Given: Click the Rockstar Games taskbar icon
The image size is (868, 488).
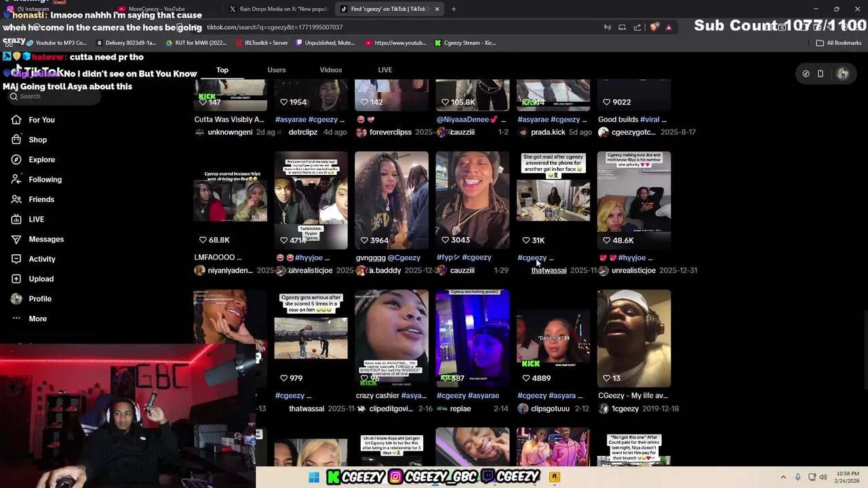Looking at the screenshot, I should click(x=554, y=477).
